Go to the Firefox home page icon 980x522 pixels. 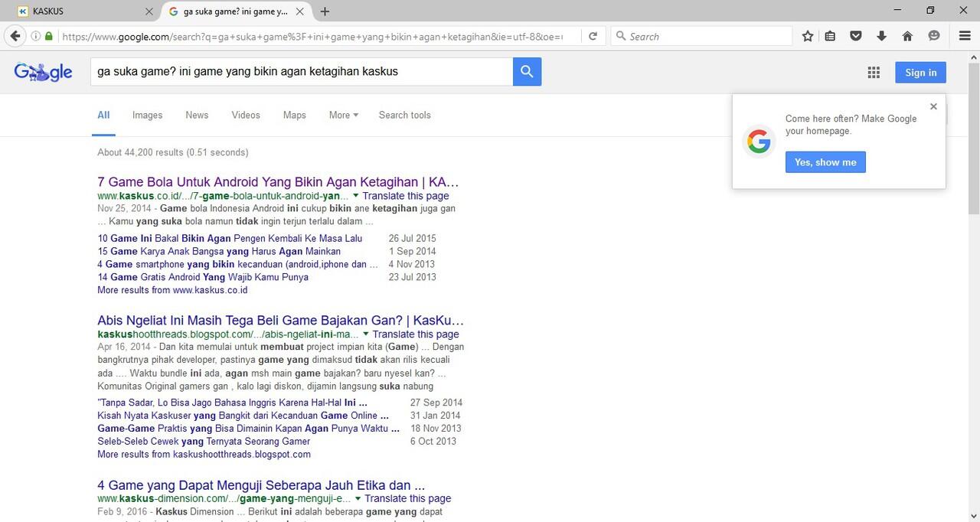(x=907, y=36)
